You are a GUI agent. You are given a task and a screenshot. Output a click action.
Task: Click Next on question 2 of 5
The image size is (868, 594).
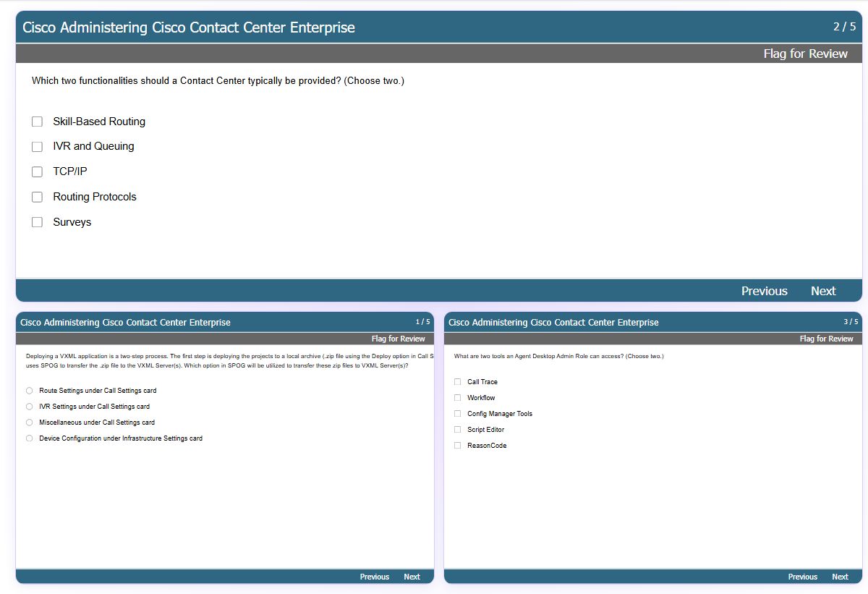point(823,291)
